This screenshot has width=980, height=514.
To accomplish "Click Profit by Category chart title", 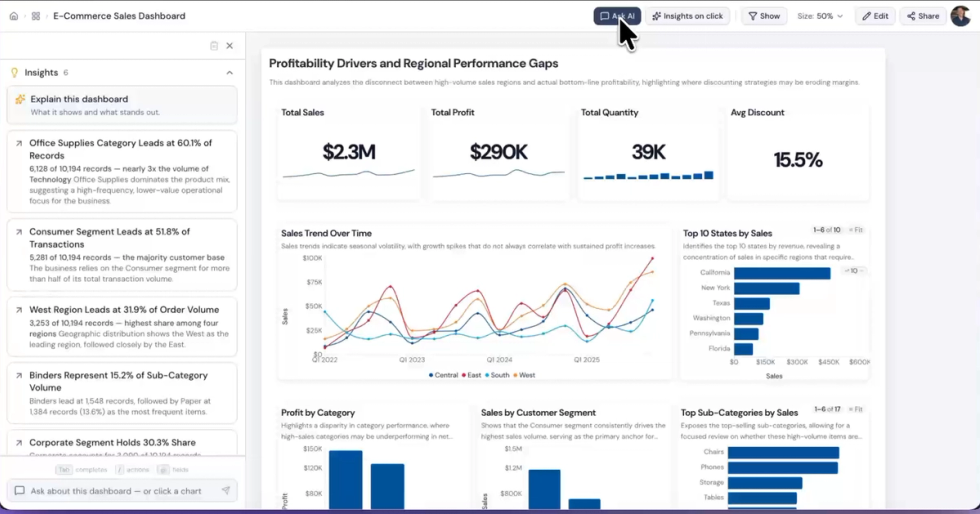I will (318, 413).
